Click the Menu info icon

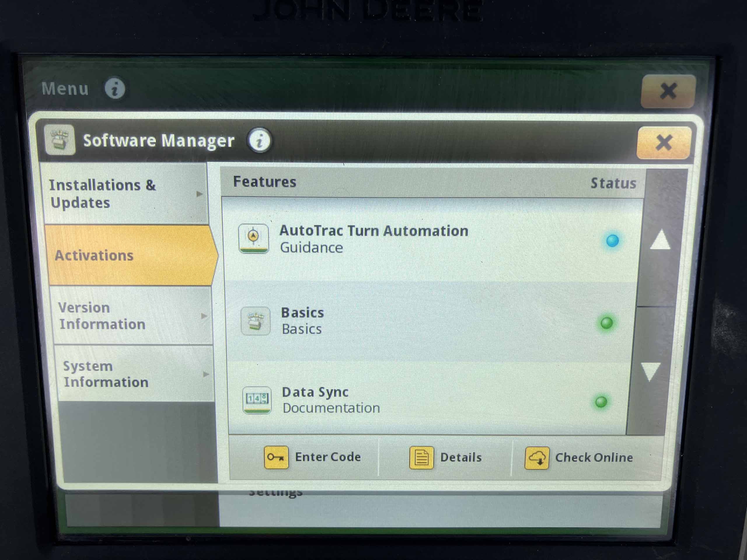coord(115,89)
